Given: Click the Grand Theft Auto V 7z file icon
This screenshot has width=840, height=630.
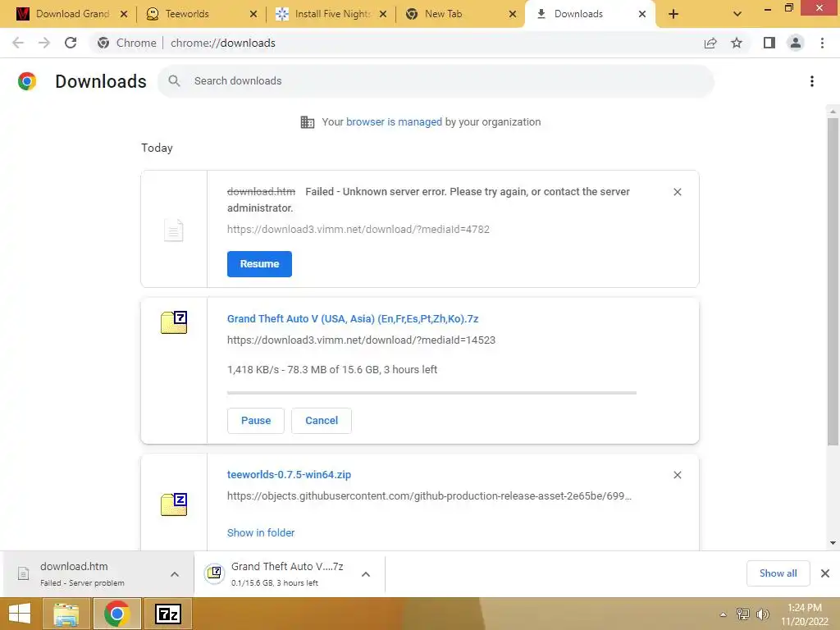Looking at the screenshot, I should pos(174,322).
